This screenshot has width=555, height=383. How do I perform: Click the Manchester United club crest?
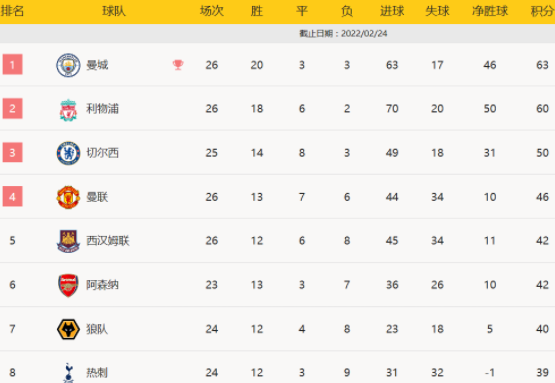(x=68, y=197)
